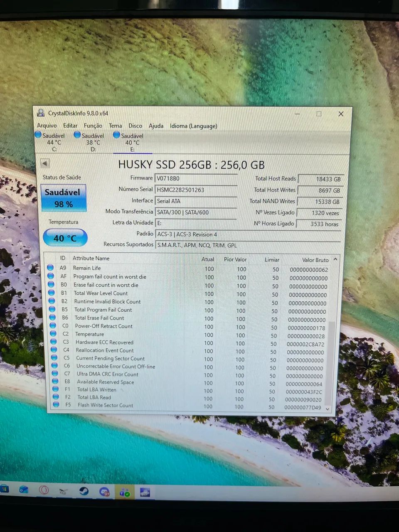The image size is (399, 532).
Task: Click status icon of Flash Write Sector Count
Action: coord(56,404)
